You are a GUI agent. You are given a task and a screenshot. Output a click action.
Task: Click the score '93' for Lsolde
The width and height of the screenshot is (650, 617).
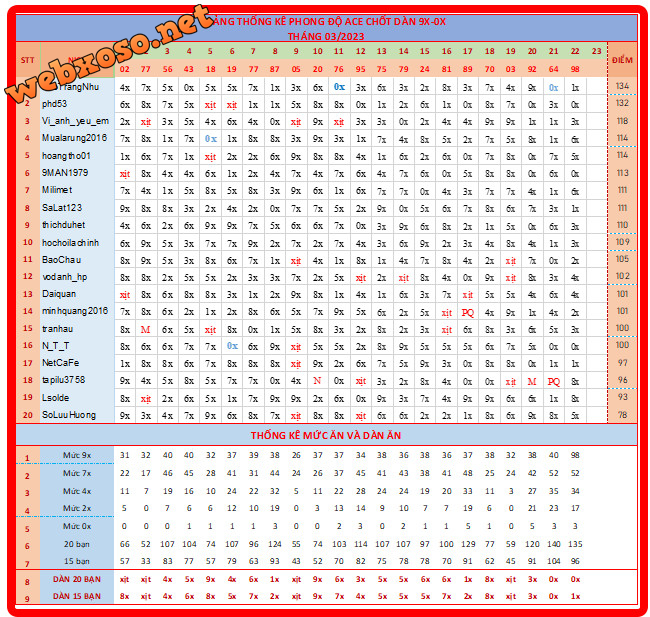(622, 397)
